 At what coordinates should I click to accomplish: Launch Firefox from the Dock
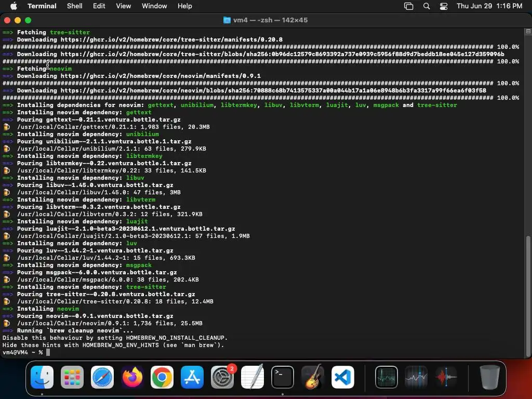[132, 377]
